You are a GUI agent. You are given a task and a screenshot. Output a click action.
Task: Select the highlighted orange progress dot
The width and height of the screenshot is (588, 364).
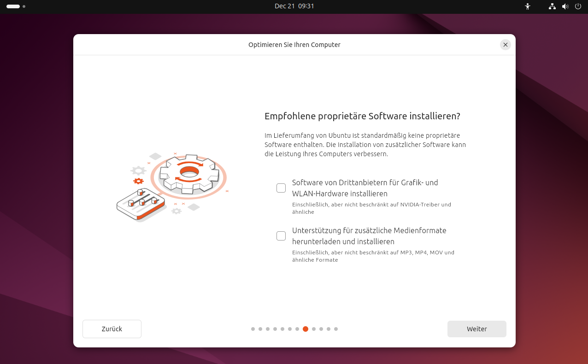tap(306, 329)
